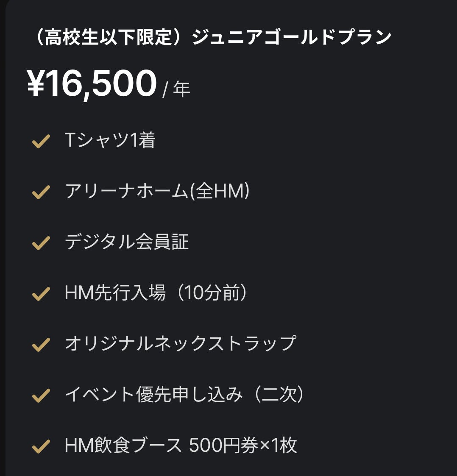Click the checkmark for オリジナルネックストラップ
This screenshot has width=457, height=476.
coord(41,344)
